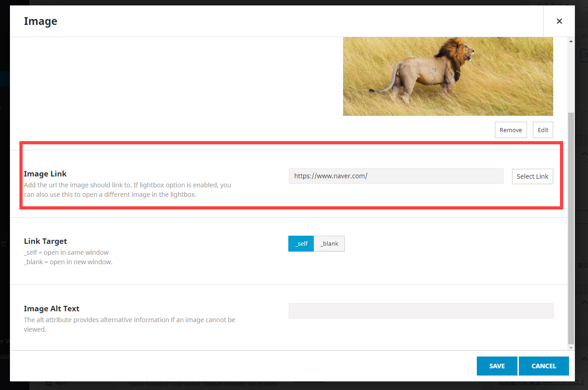This screenshot has height=390, width=588.
Task: Remove the lion image
Action: (511, 130)
